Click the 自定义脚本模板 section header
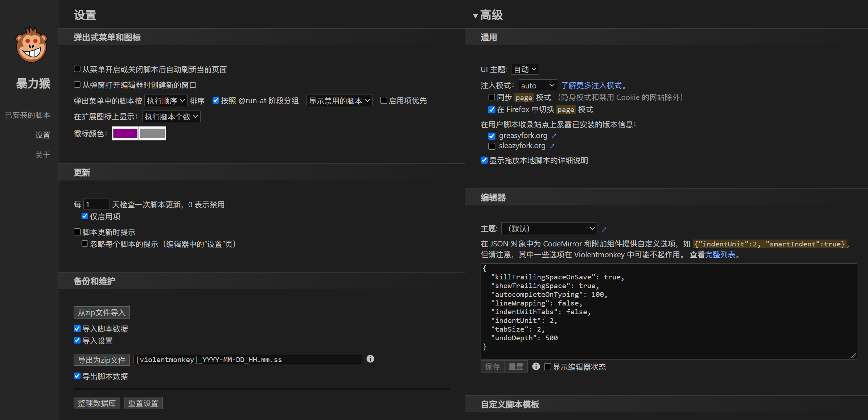Screen dimensions: 868x420 pyautogui.click(x=510, y=404)
